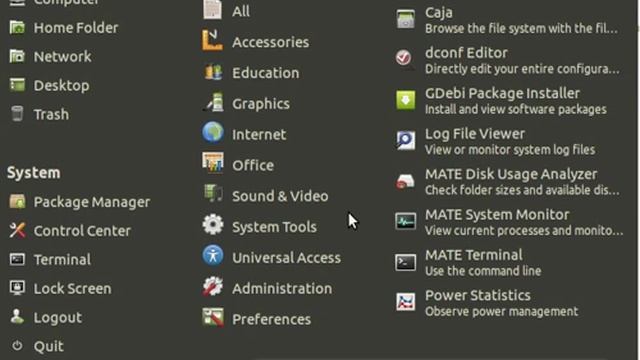Image resolution: width=640 pixels, height=360 pixels.
Task: Click the Trash can icon
Action: point(17,114)
